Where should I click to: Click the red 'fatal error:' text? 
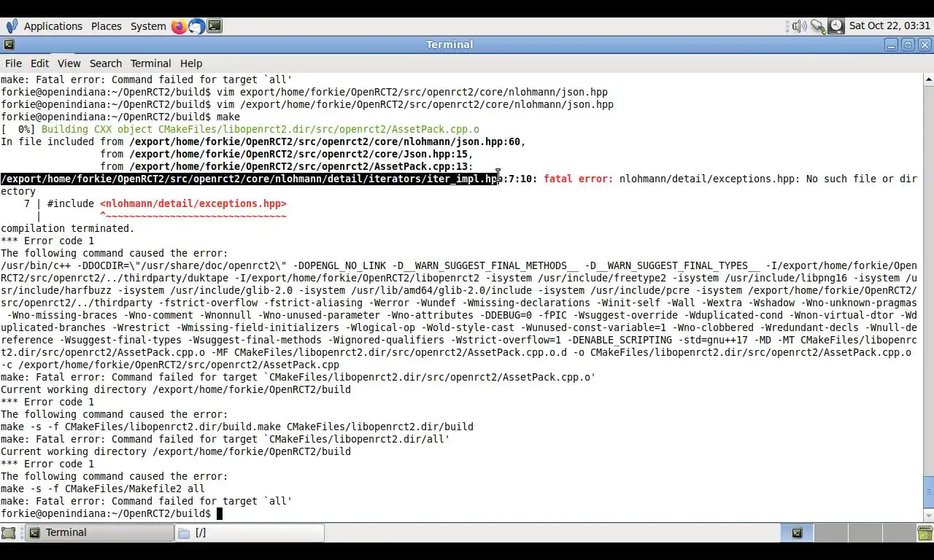click(x=578, y=179)
